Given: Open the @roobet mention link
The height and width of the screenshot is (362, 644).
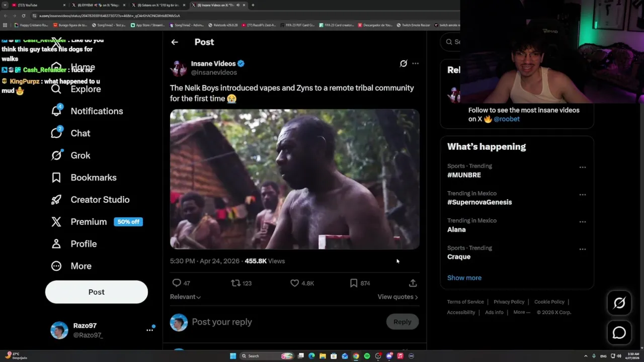Looking at the screenshot, I should tap(507, 119).
